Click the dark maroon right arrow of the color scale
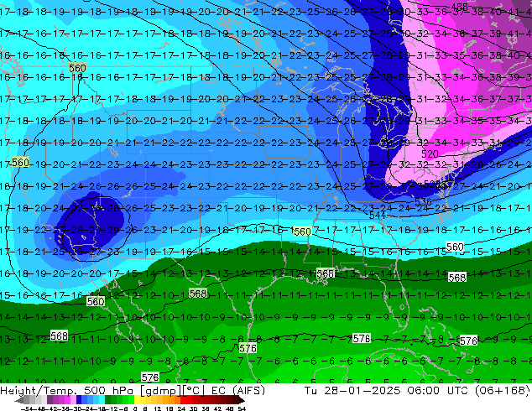 (x=241, y=400)
